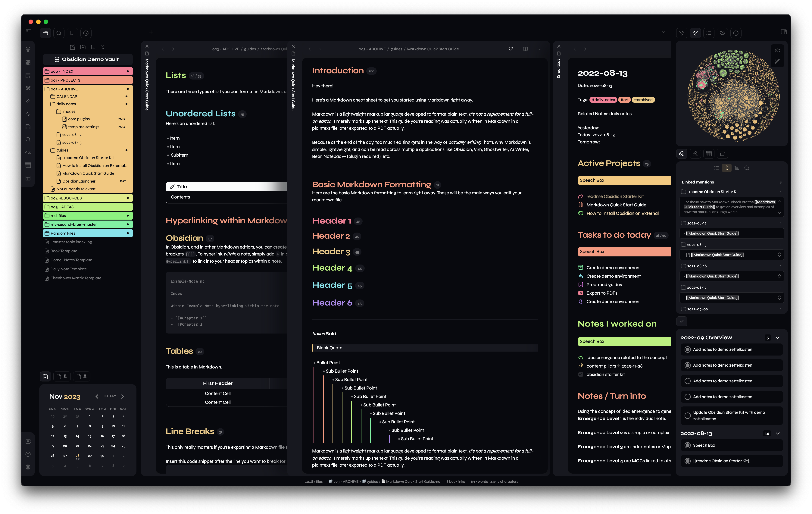Image resolution: width=812 pixels, height=514 pixels.
Task: Click the green Speech Box callout bar
Action: pyautogui.click(x=624, y=342)
